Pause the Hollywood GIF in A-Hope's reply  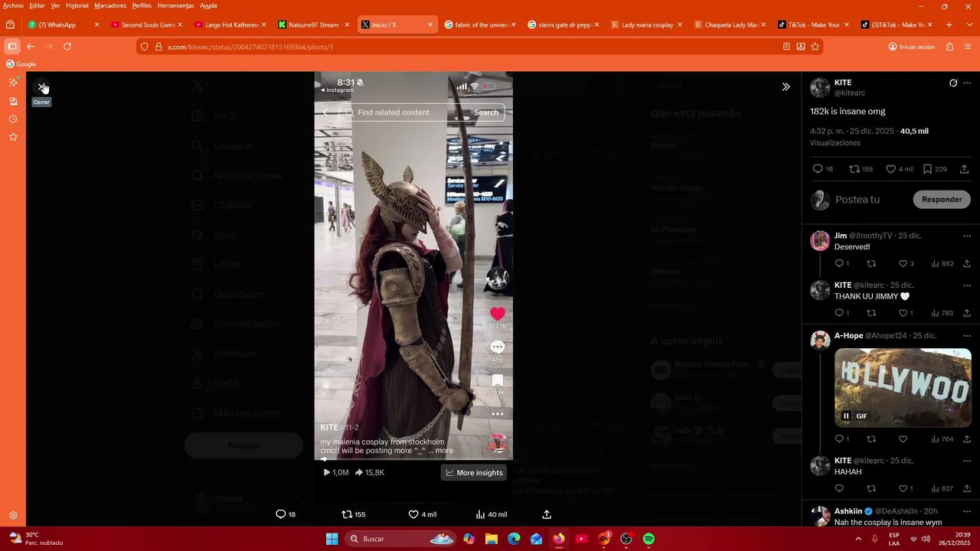pos(846,416)
